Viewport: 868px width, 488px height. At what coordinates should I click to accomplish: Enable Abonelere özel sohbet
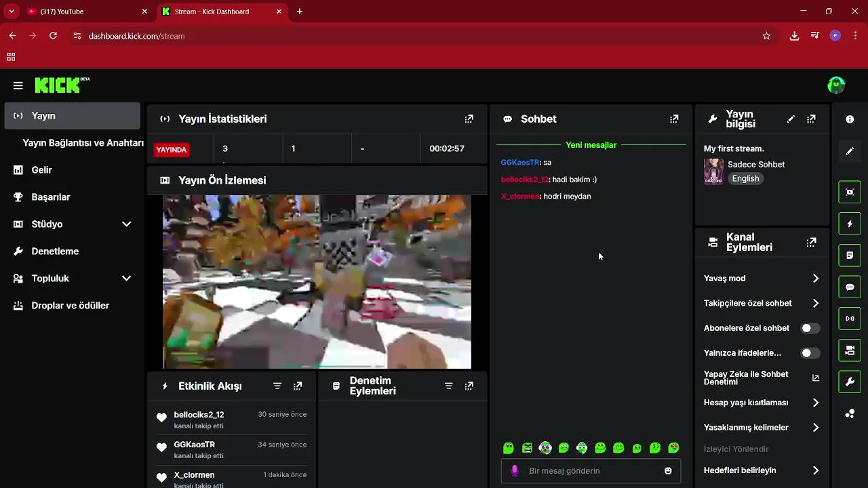coord(810,328)
